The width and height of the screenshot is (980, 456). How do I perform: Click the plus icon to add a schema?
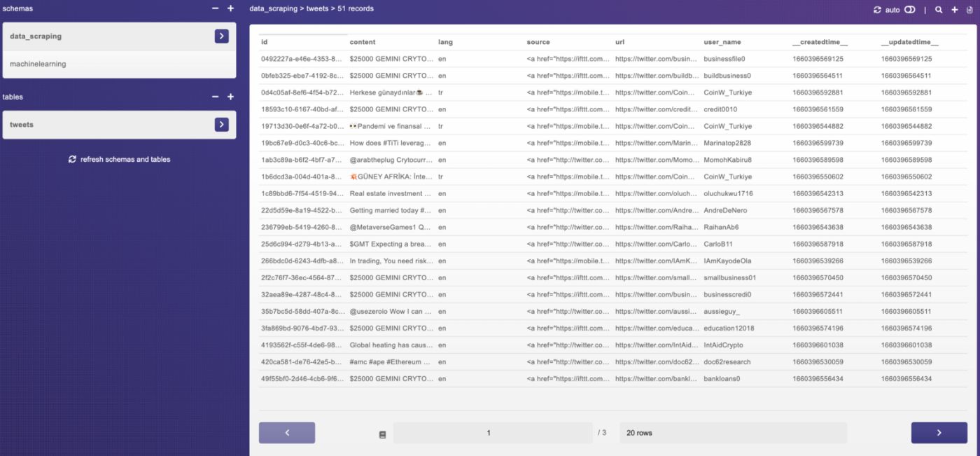pyautogui.click(x=230, y=8)
